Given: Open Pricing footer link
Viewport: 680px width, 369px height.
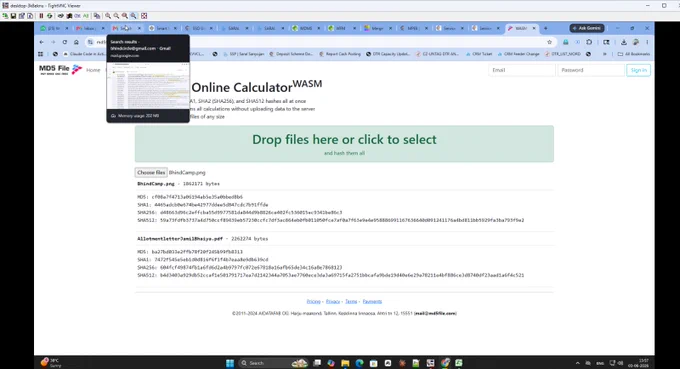Looking at the screenshot, I should click(314, 301).
